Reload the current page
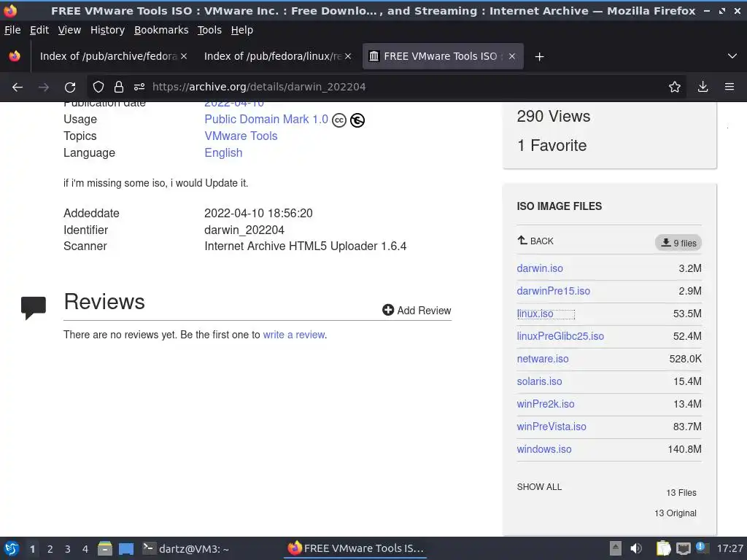The width and height of the screenshot is (747, 560). pos(70,87)
